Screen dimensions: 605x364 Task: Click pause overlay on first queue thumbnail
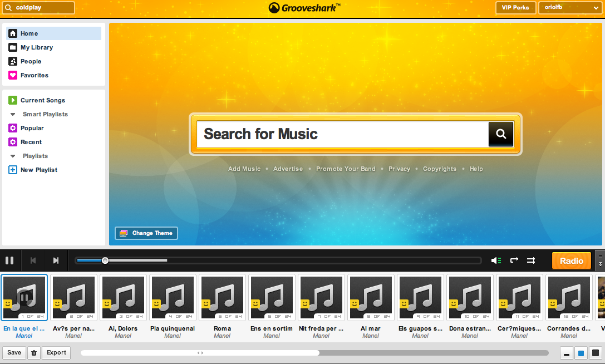tap(24, 298)
